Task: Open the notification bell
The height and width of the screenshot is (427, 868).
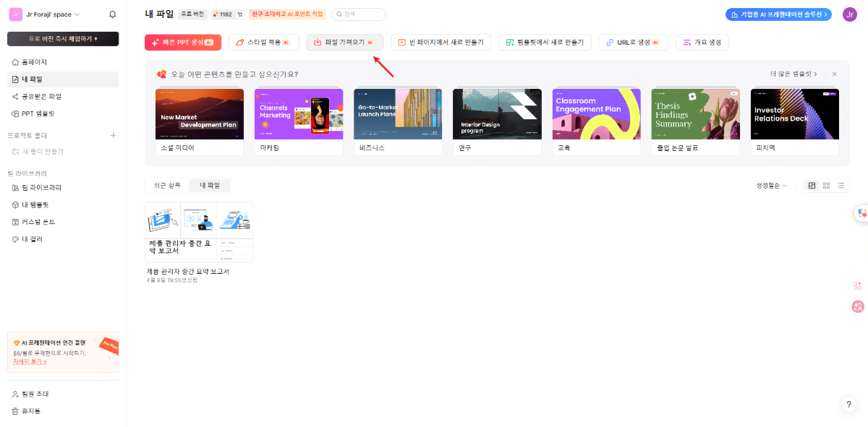Action: point(112,14)
